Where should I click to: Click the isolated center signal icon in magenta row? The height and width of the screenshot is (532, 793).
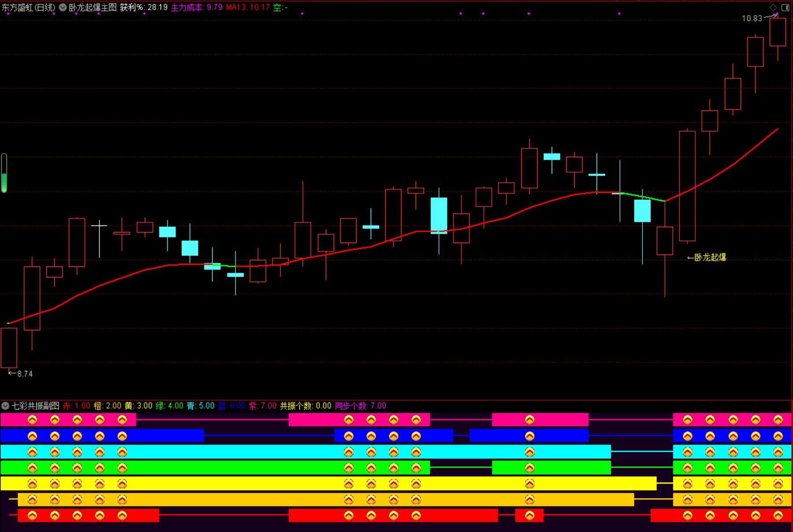click(529, 420)
